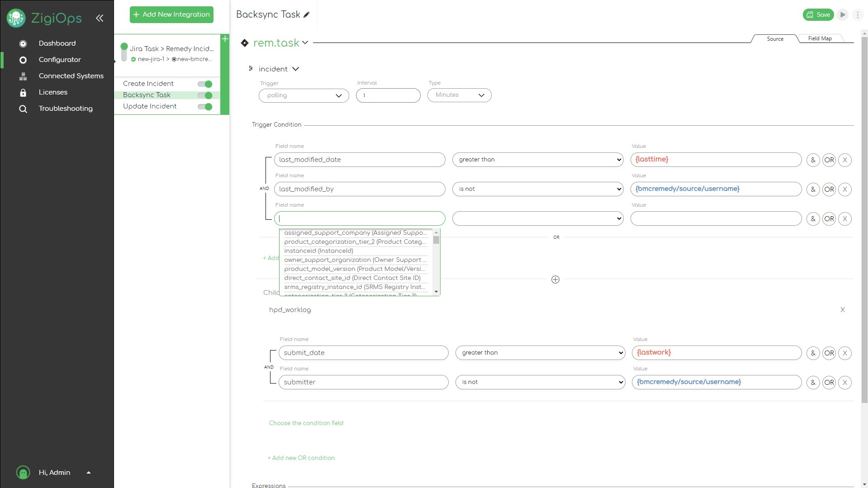Click Add New Integration

pos(171,14)
